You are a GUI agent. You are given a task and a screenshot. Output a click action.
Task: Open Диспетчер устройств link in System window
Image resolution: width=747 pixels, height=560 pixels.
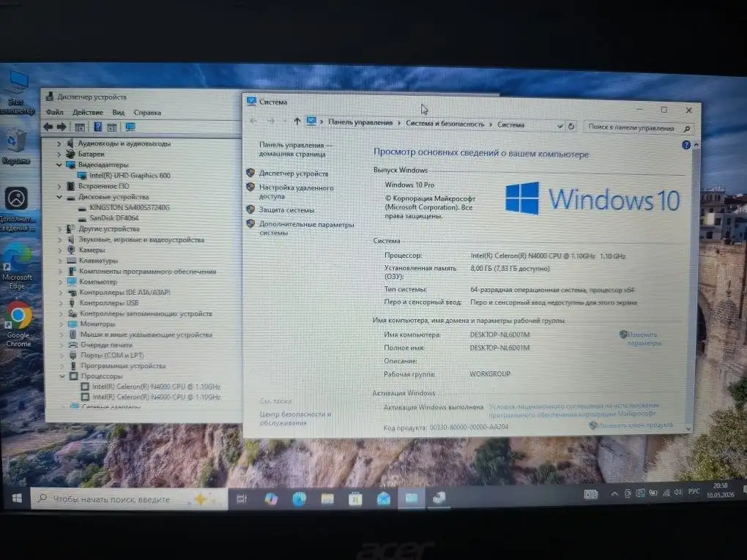294,173
